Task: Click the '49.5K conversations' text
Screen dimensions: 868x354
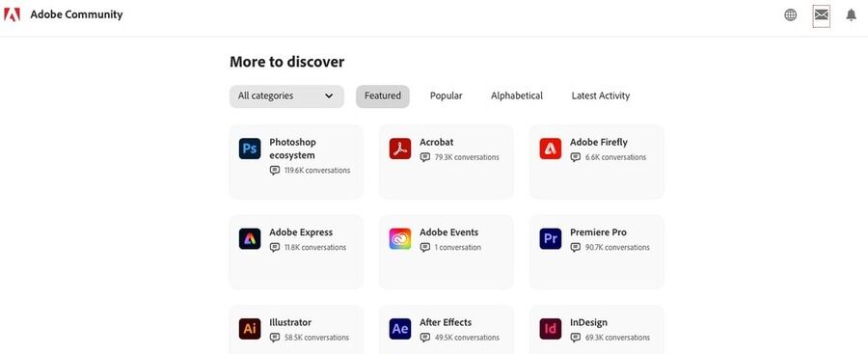Action: point(467,338)
